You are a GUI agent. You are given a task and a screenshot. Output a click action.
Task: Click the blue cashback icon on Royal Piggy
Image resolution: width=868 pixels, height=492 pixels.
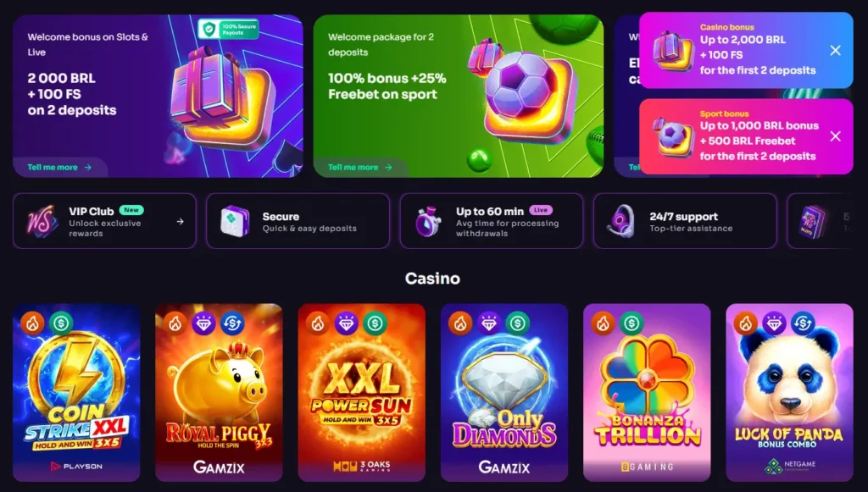click(x=232, y=323)
